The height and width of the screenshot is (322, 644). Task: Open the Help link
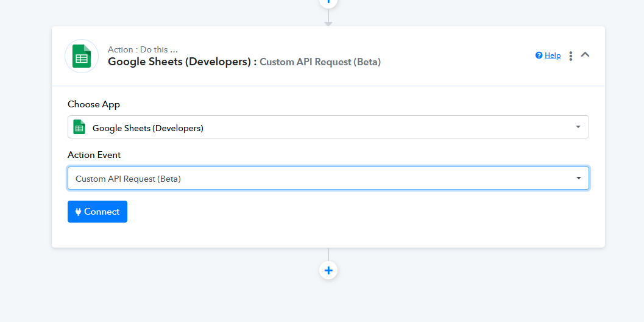click(553, 55)
